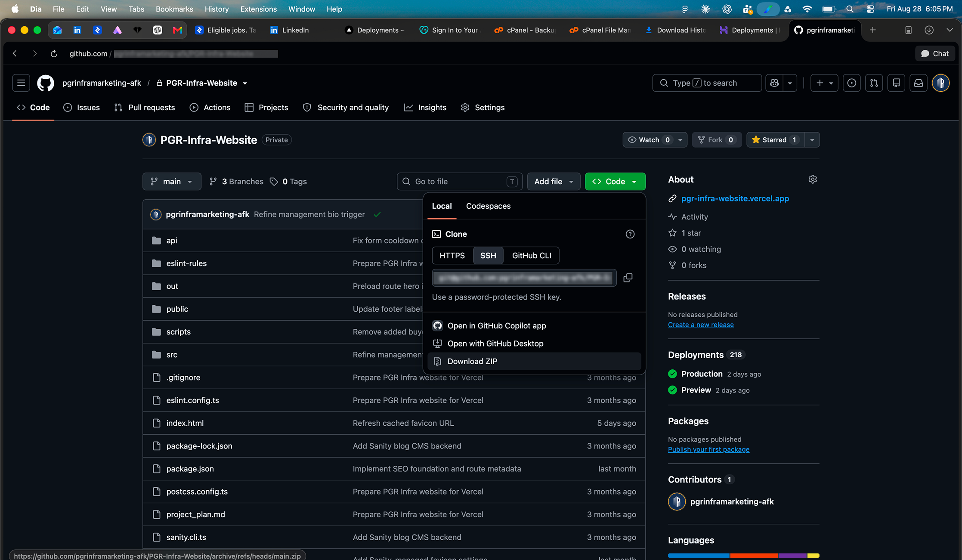962x560 pixels.
Task: Open the Actions tab
Action: (x=210, y=108)
